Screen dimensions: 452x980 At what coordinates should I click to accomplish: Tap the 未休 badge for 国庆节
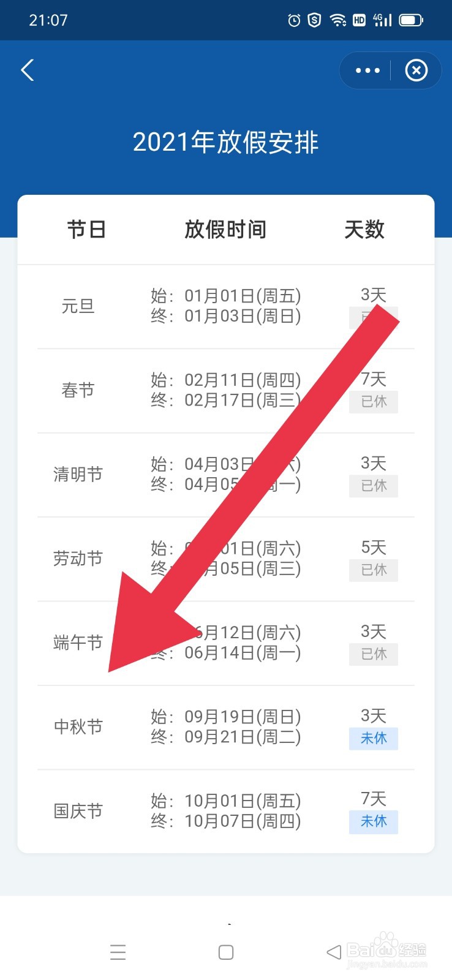(374, 821)
